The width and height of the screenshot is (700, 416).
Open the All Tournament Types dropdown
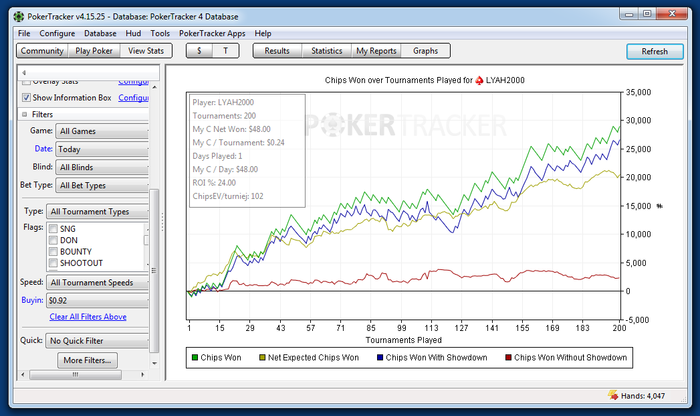click(x=97, y=212)
